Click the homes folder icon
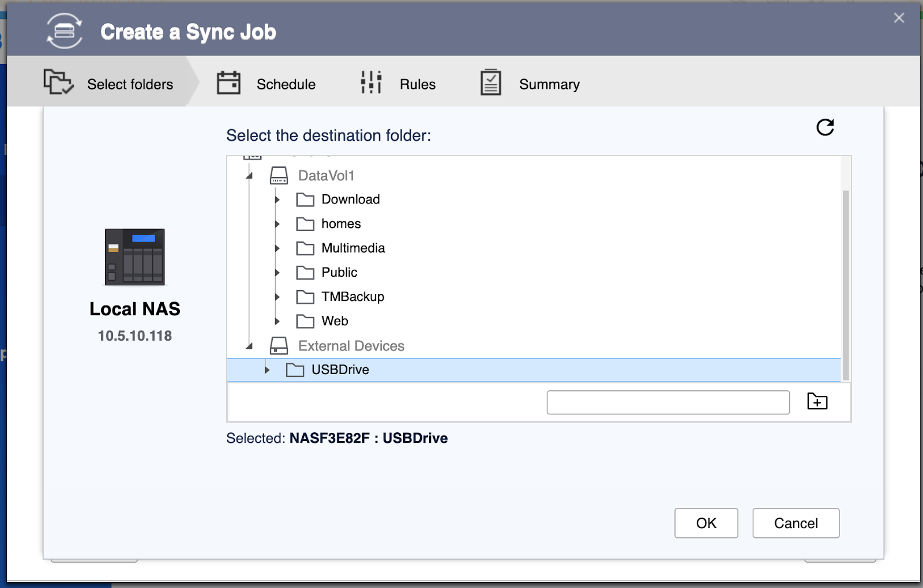Image resolution: width=923 pixels, height=588 pixels. point(305,224)
